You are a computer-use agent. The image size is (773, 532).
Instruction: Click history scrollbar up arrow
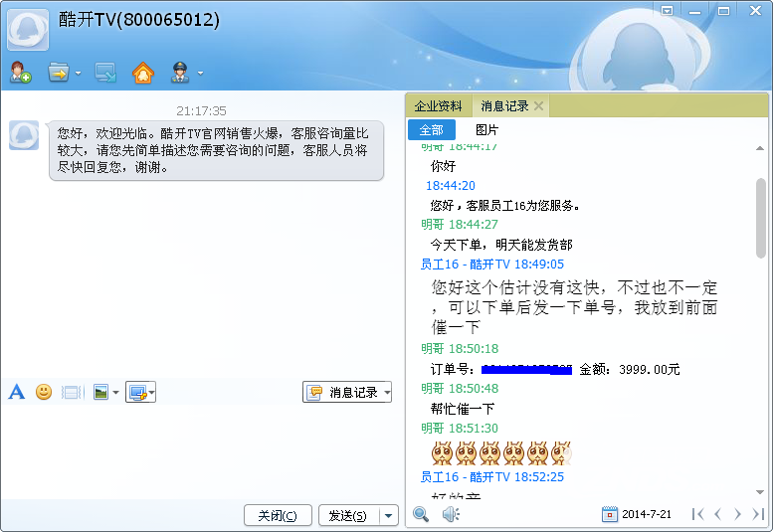click(760, 148)
